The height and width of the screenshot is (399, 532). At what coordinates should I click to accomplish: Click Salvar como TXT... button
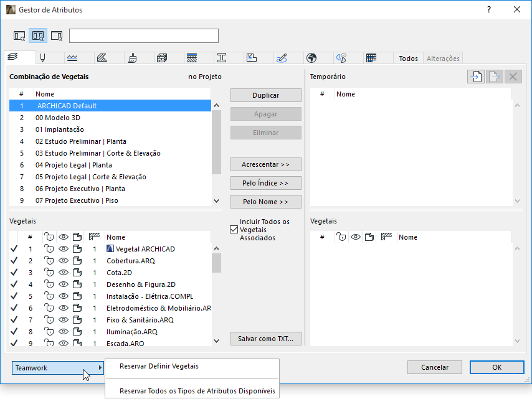(265, 339)
